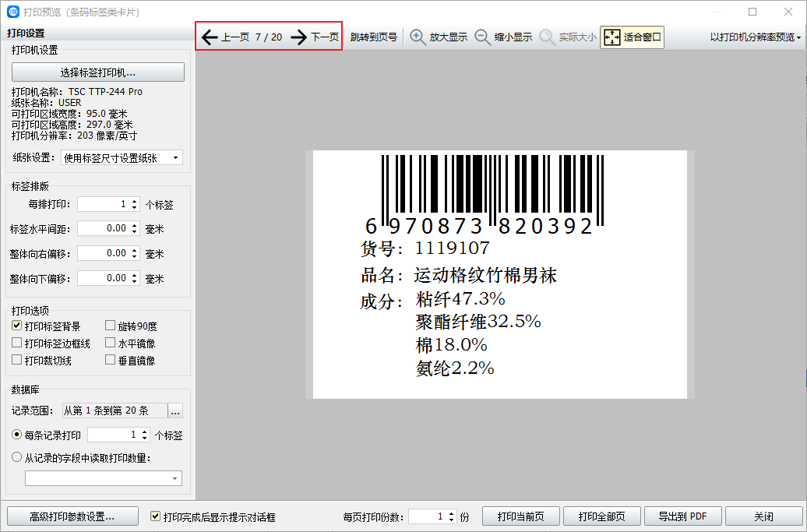Viewport: 807px width, 532px height.
Task: Enable 垂直镜像 checkbox
Action: click(110, 360)
